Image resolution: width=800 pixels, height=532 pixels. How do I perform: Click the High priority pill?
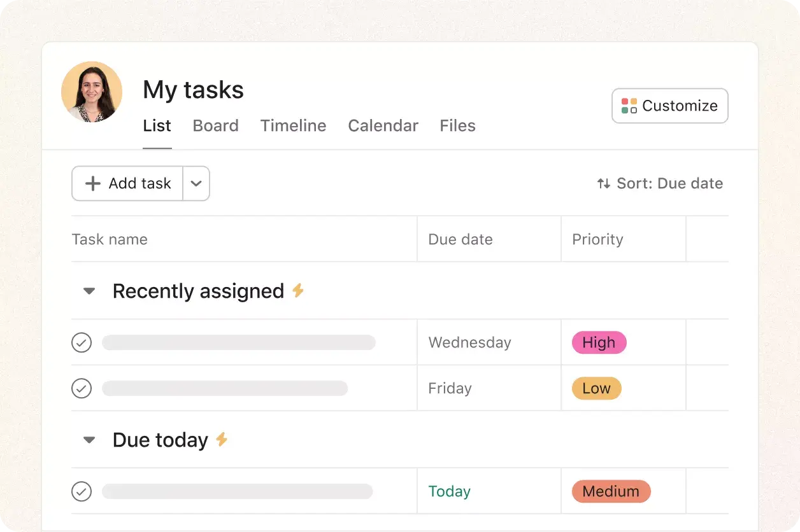(598, 342)
